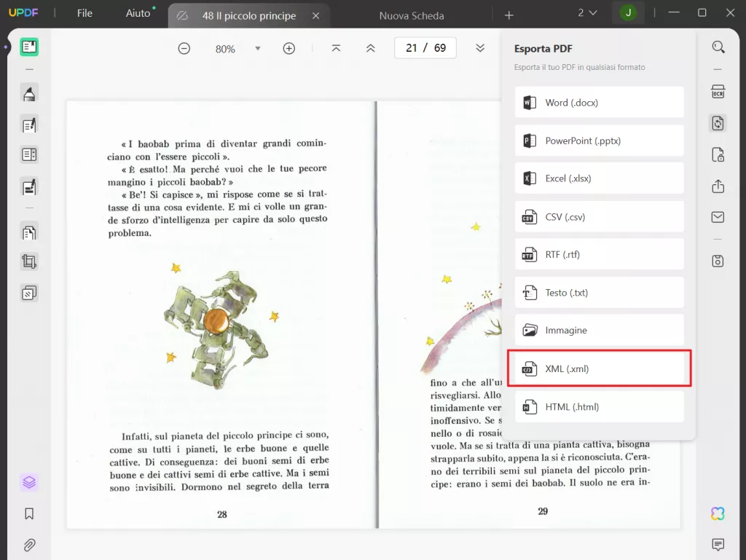This screenshot has height=560, width=746.
Task: Switch to the Nuova Scheda tab
Action: [411, 15]
